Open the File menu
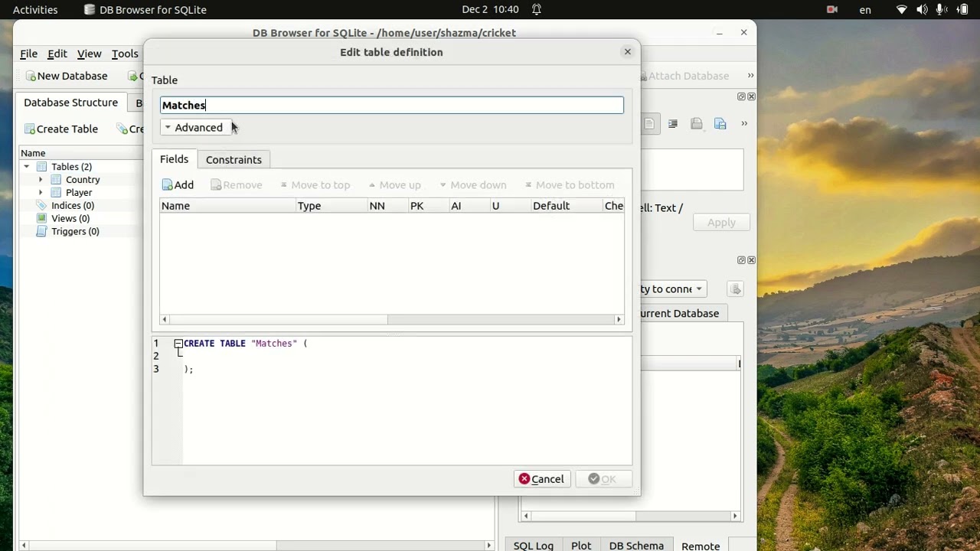 click(x=28, y=54)
